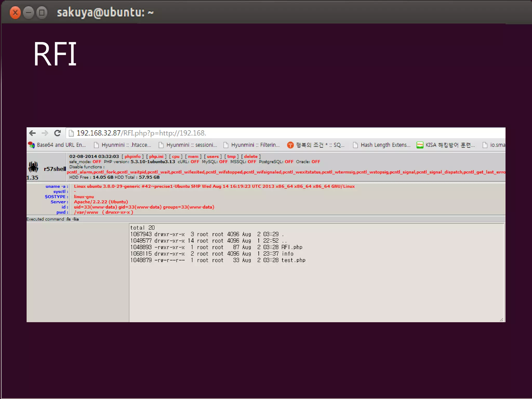532x399 pixels.
Task: Click the tmp link
Action: [x=231, y=156]
